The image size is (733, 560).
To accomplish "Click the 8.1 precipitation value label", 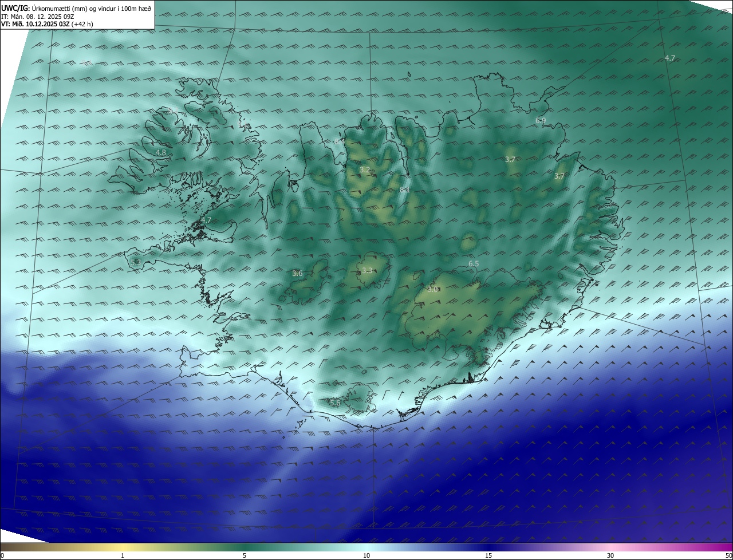I will tap(404, 189).
